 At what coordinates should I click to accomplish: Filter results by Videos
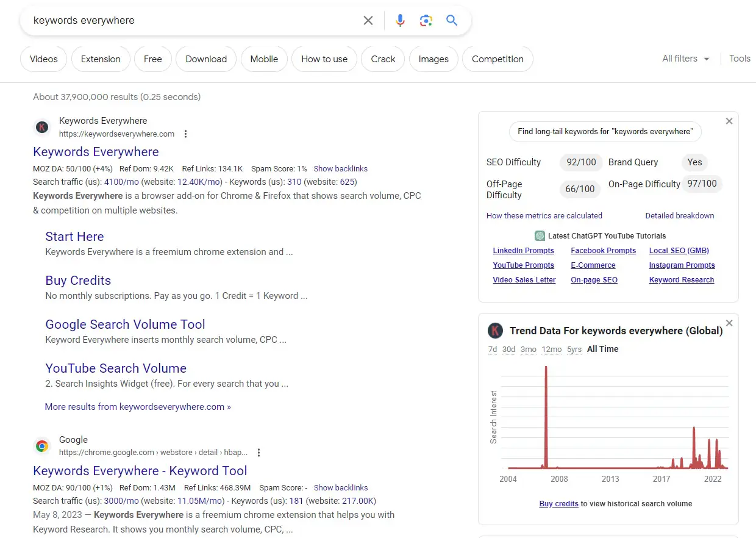coord(44,59)
